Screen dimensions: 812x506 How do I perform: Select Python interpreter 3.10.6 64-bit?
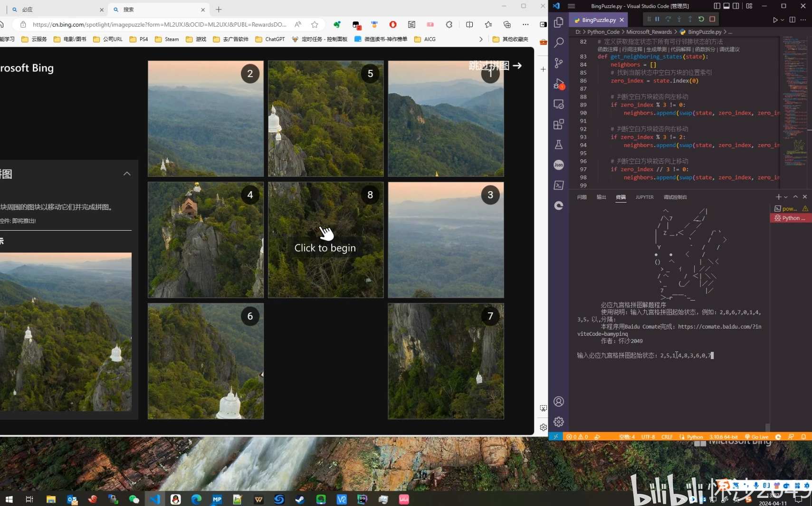724,437
